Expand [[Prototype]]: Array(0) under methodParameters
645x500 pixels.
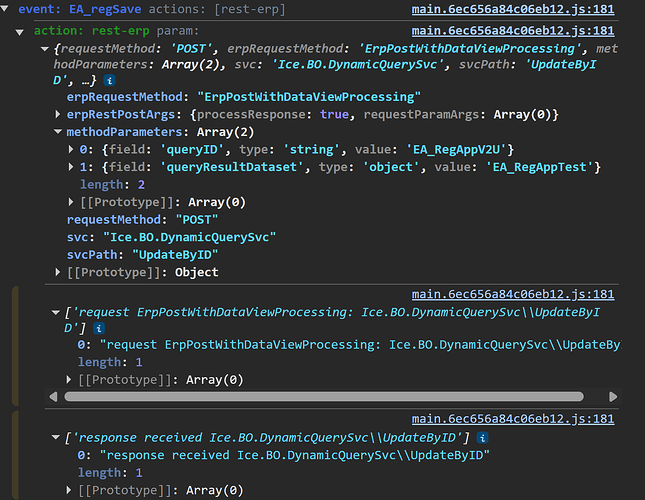click(x=70, y=202)
